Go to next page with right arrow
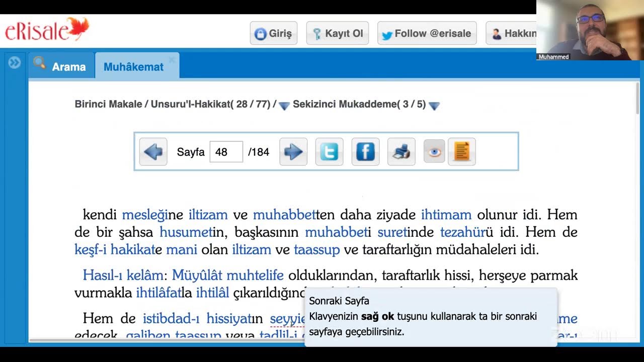644x362 pixels. click(x=293, y=151)
